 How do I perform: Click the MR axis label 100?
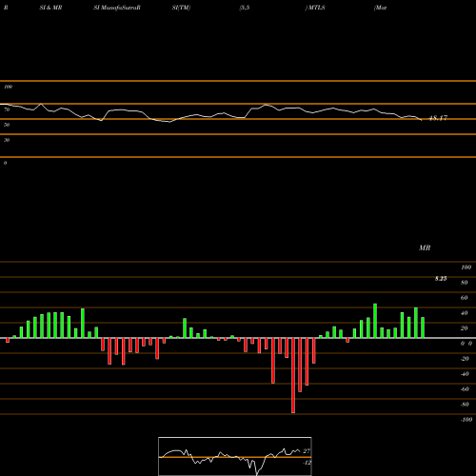pyautogui.click(x=466, y=268)
